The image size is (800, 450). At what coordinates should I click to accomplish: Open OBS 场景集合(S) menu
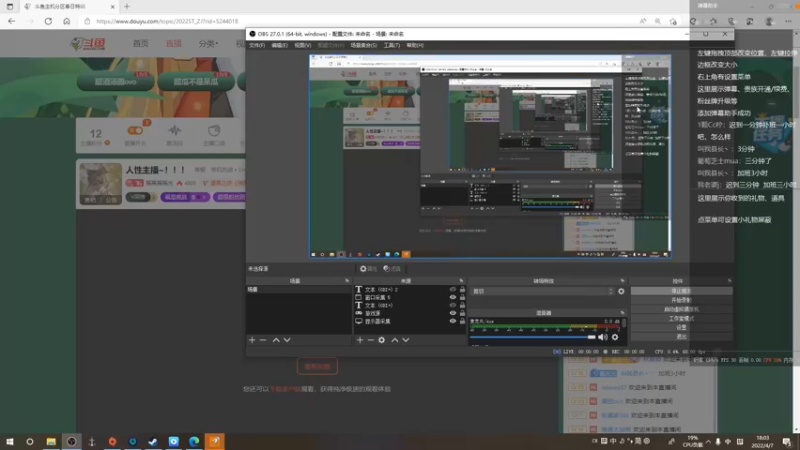click(364, 45)
